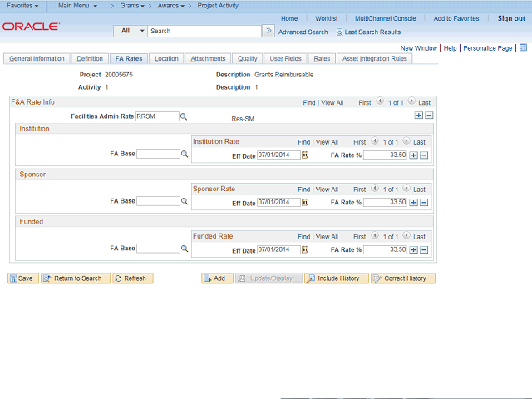Image resolution: width=532 pixels, height=399 pixels.
Task: Open the Institution FA Base lookup icon
Action: click(185, 154)
